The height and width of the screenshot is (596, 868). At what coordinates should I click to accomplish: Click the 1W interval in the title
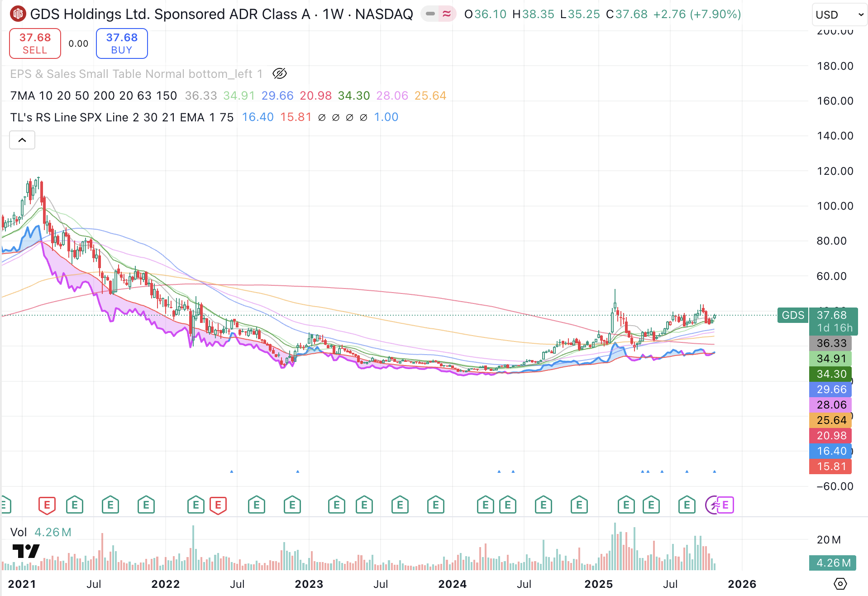point(333,14)
